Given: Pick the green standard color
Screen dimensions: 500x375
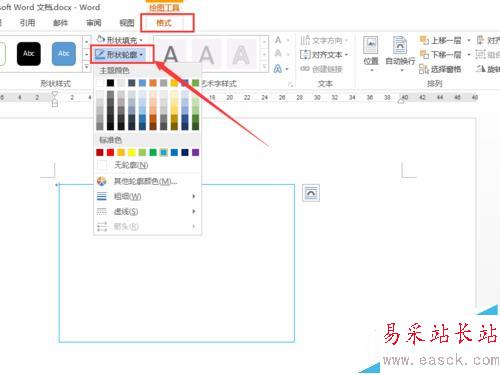Looking at the screenshot, I should [x=153, y=152].
